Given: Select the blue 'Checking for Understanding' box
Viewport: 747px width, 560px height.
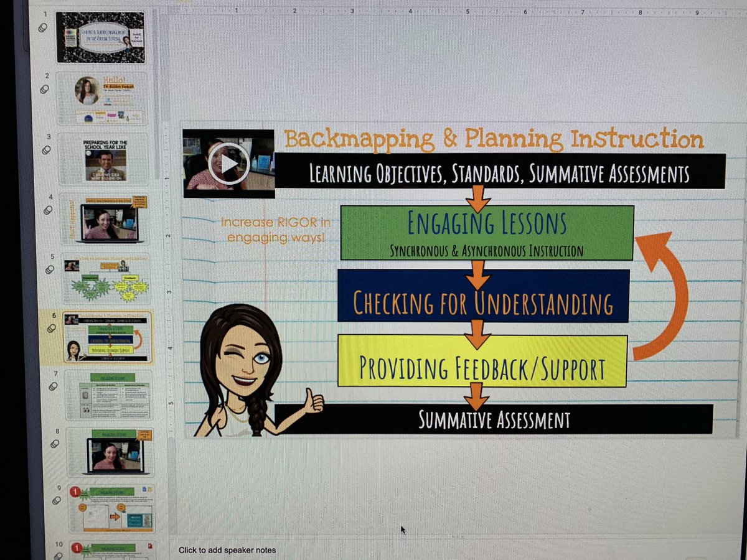Looking at the screenshot, I should click(484, 295).
